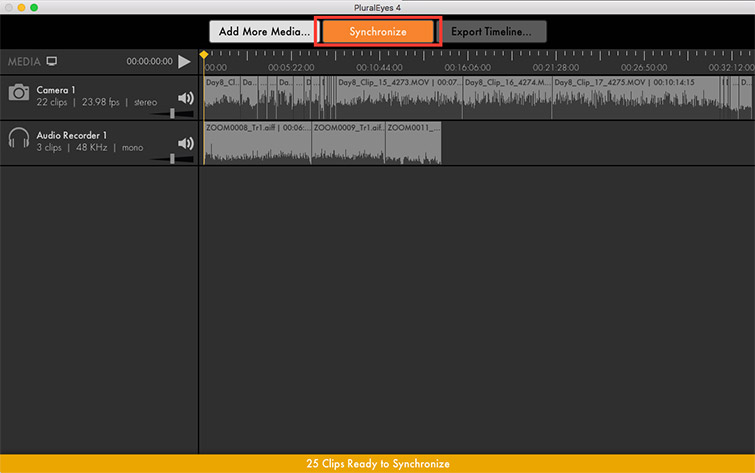Screen dimensions: 755x473
Task: Adjust the Audio Recorder 1 volume slider
Action: click(173, 158)
